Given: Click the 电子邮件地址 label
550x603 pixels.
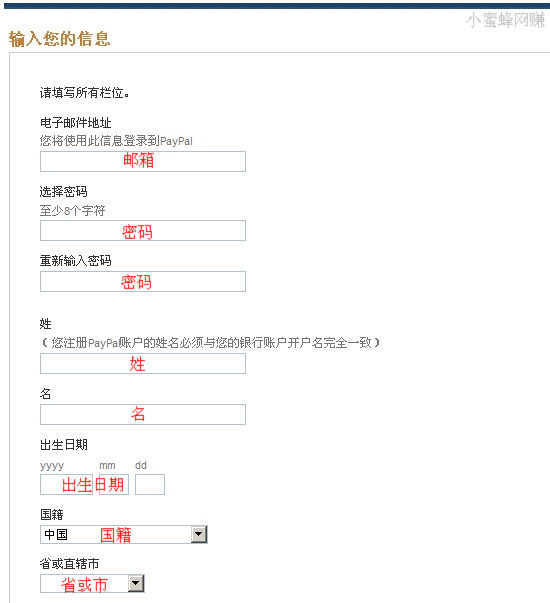Looking at the screenshot, I should pos(76,123).
